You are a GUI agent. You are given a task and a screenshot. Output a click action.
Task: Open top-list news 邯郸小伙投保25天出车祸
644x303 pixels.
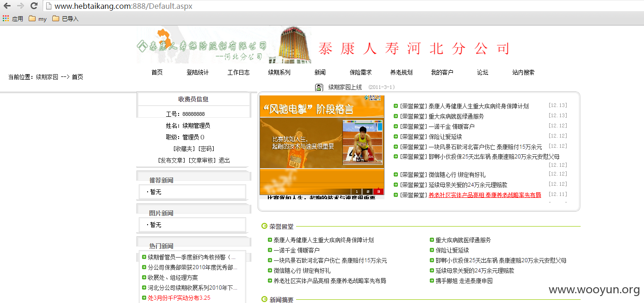(494, 157)
